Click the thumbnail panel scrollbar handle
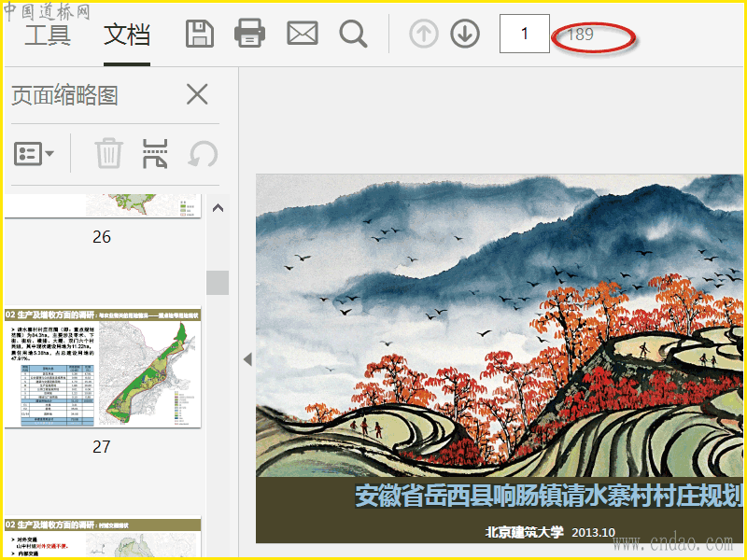This screenshot has width=747, height=560. (218, 283)
